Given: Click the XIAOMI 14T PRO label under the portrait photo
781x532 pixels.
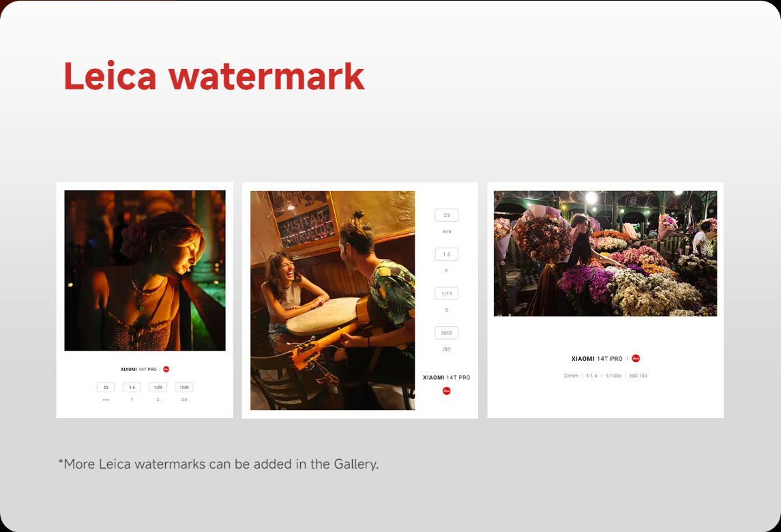Looking at the screenshot, I should pos(138,369).
